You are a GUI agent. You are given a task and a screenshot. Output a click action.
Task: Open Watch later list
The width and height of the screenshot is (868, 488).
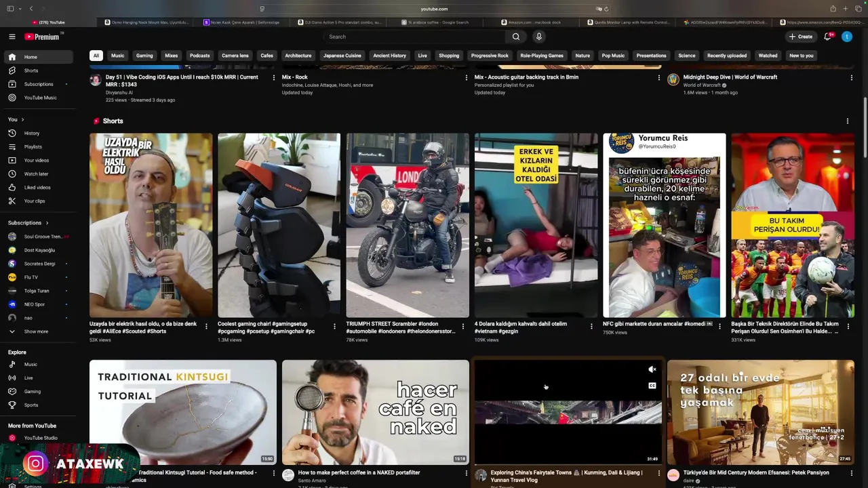pyautogui.click(x=39, y=174)
